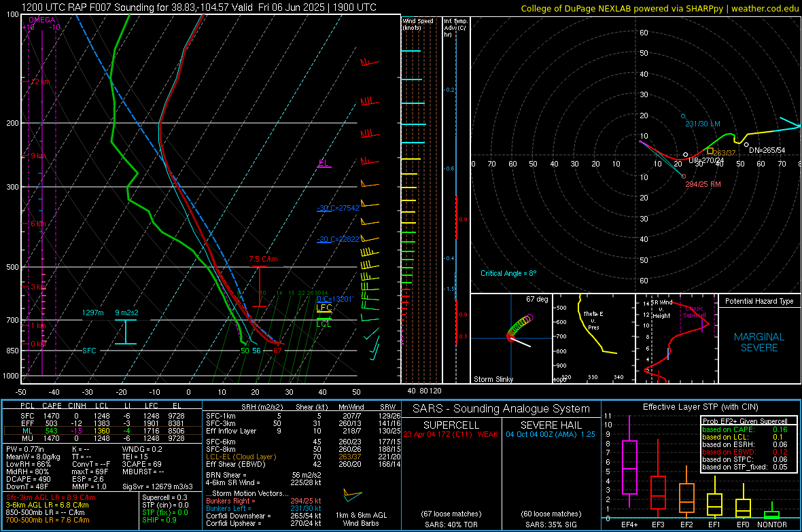The width and height of the screenshot is (802, 532).
Task: Click the 1km & 6km AGL wind barb graphic
Action: [352, 495]
